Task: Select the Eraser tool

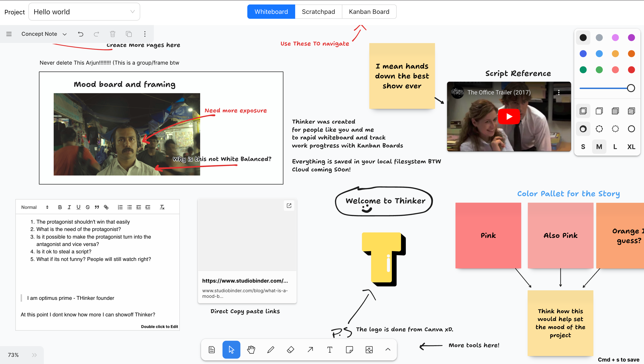Action: point(290,349)
